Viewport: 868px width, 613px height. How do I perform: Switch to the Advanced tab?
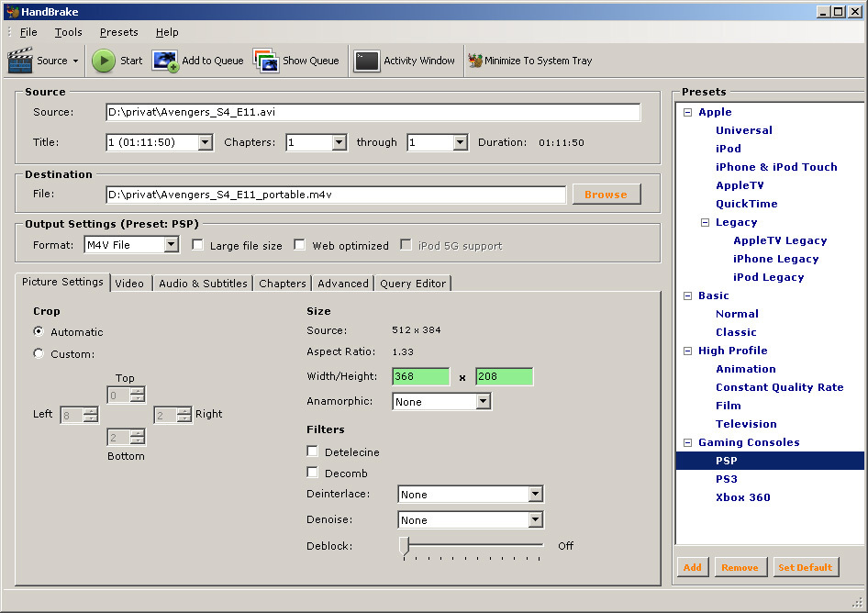342,284
